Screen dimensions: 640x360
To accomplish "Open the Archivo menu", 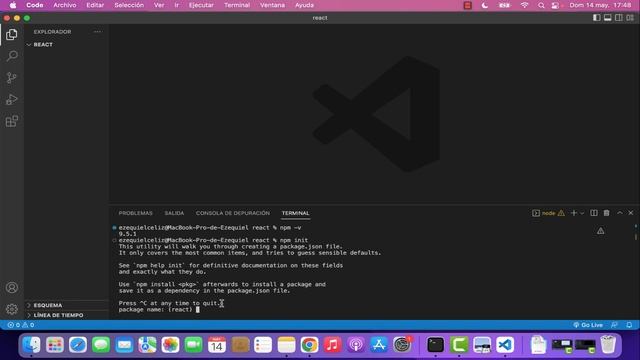I will click(64, 5).
